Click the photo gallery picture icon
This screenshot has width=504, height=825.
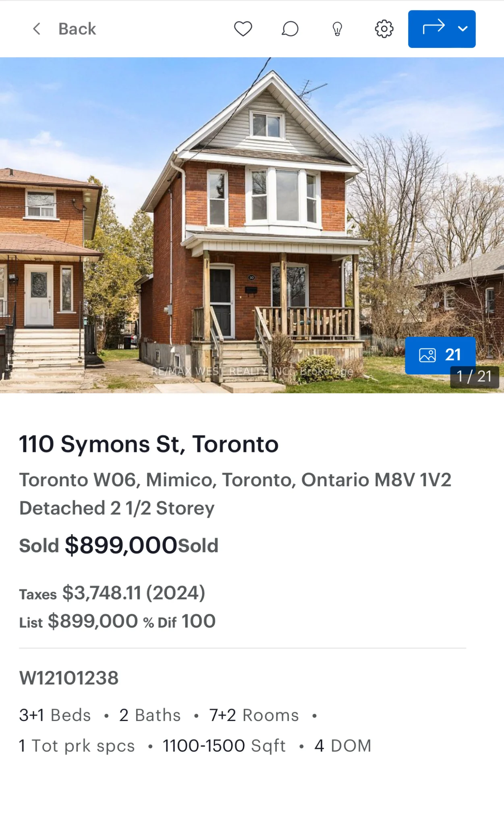[427, 355]
